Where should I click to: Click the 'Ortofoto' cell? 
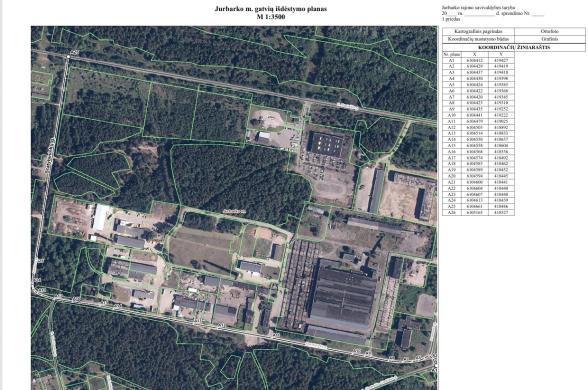[550, 32]
